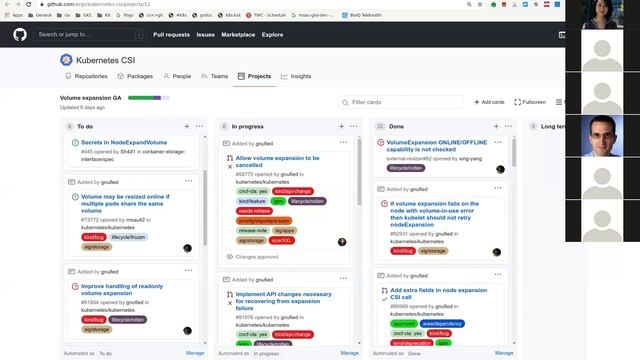Open Add extra fields in node expansion PR

[438, 293]
